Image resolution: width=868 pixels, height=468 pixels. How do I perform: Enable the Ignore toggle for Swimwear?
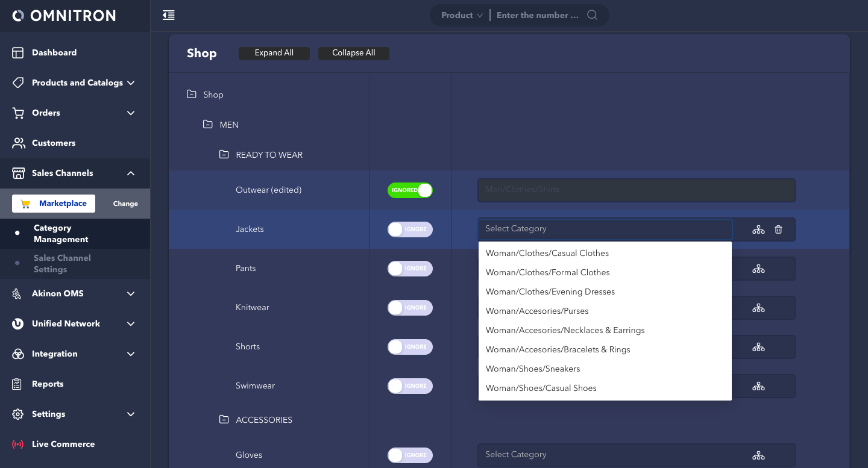[x=410, y=386]
